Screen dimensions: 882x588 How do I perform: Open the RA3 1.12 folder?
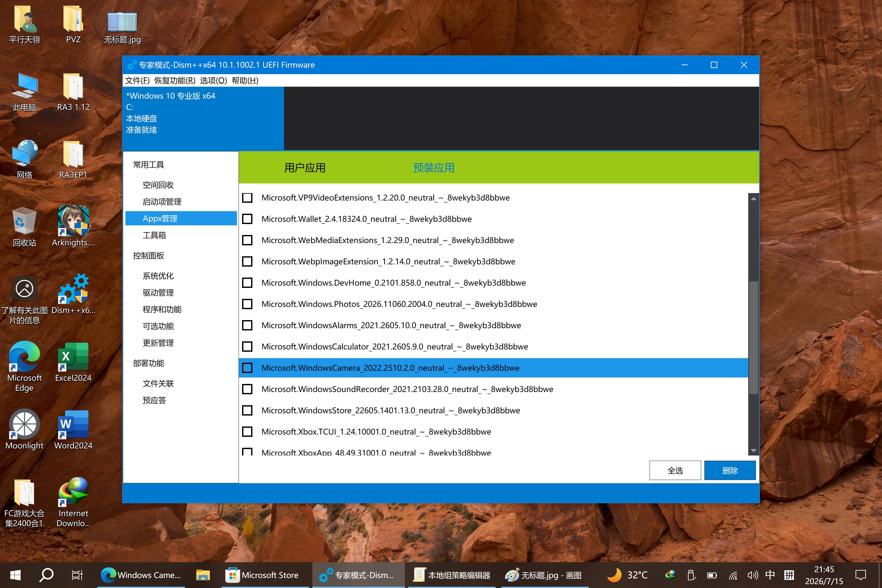tap(73, 92)
